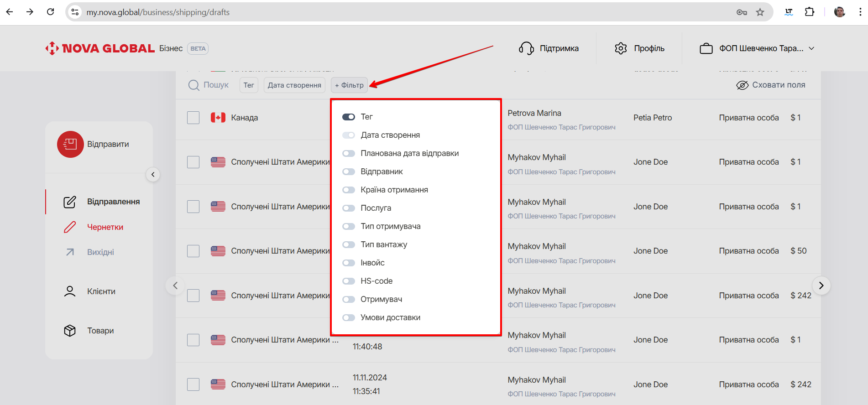Toggle the HS-code filter on
Screen dimensions: 868x405
point(349,281)
